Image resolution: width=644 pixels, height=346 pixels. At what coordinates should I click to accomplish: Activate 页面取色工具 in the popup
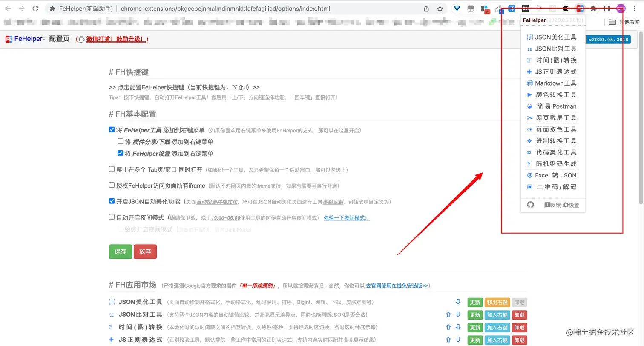552,129
